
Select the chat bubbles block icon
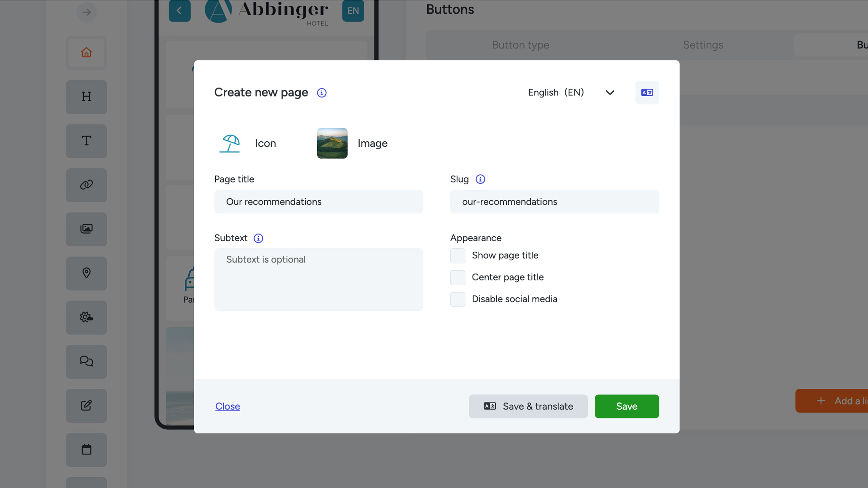pyautogui.click(x=86, y=361)
